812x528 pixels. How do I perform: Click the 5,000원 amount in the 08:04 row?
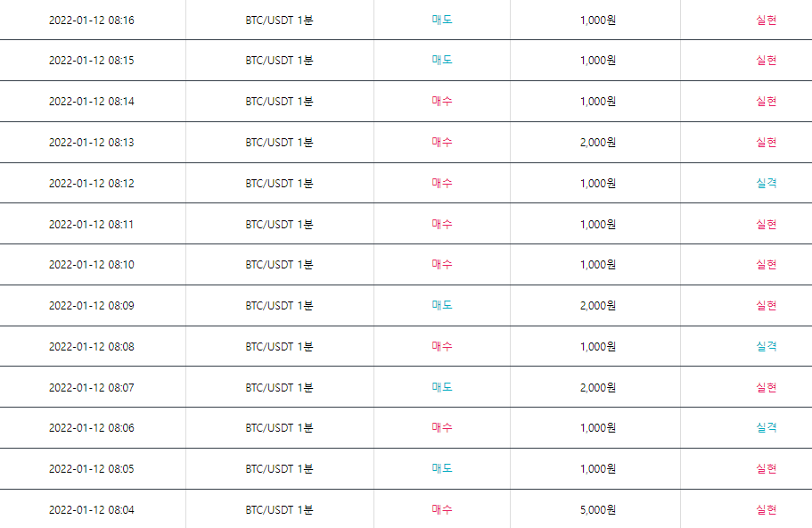pos(598,509)
